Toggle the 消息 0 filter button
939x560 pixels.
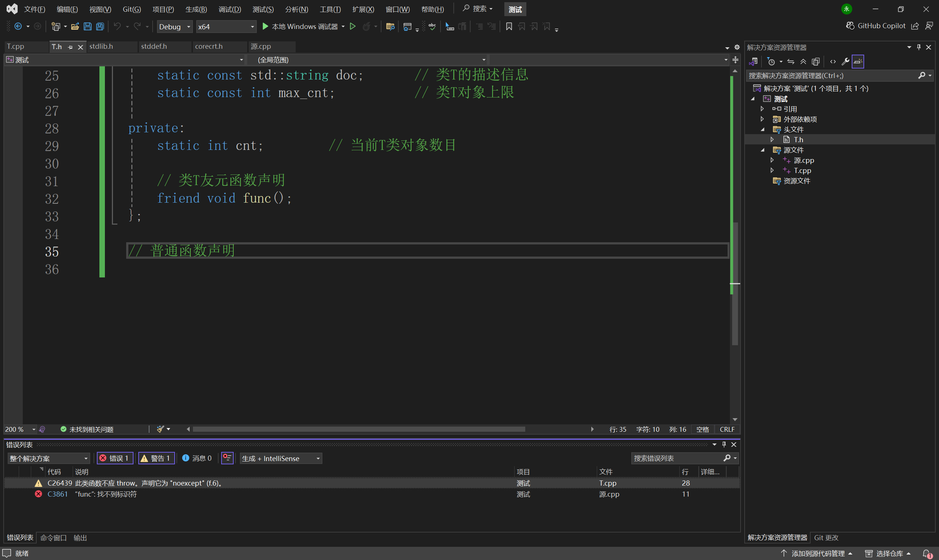197,458
